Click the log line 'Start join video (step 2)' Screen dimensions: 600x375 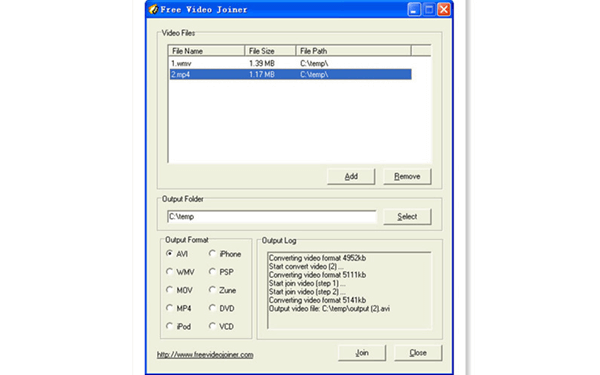click(x=307, y=292)
